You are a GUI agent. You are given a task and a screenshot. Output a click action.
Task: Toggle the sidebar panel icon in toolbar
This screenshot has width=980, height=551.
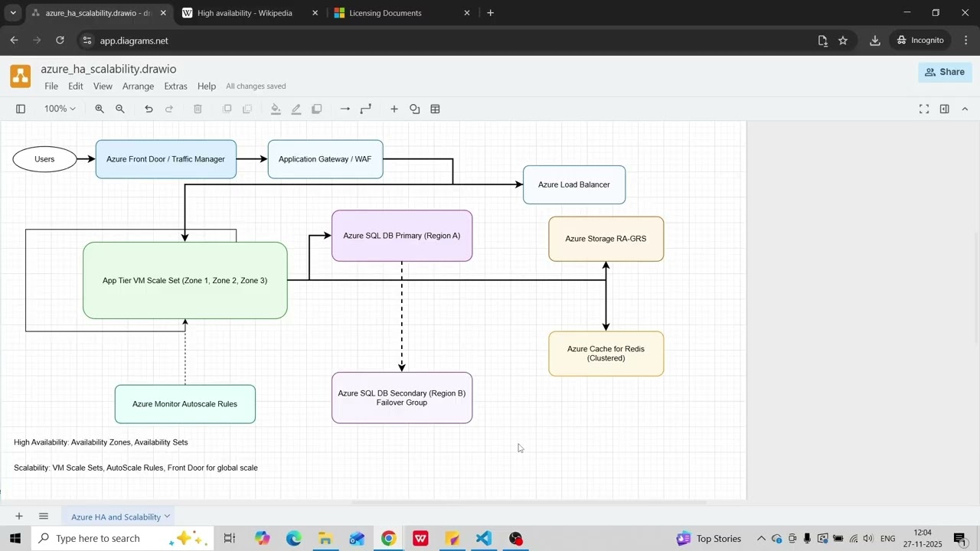pos(21,109)
